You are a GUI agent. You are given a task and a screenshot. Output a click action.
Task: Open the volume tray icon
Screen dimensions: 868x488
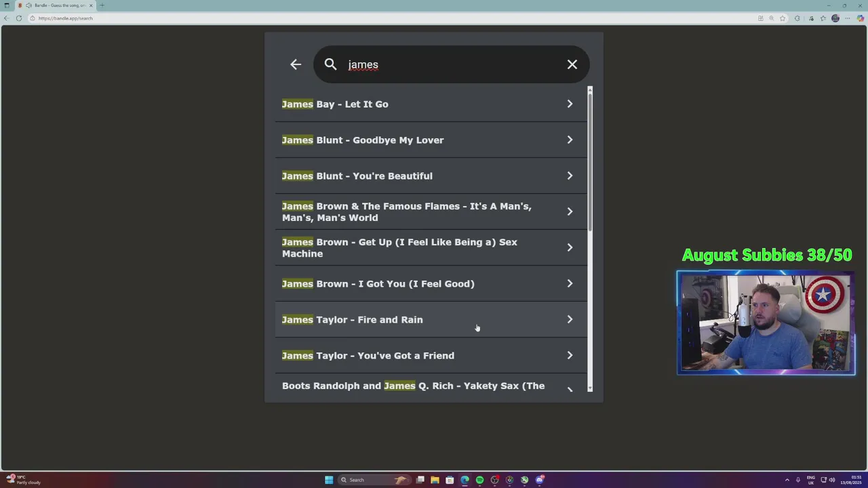tap(832, 480)
